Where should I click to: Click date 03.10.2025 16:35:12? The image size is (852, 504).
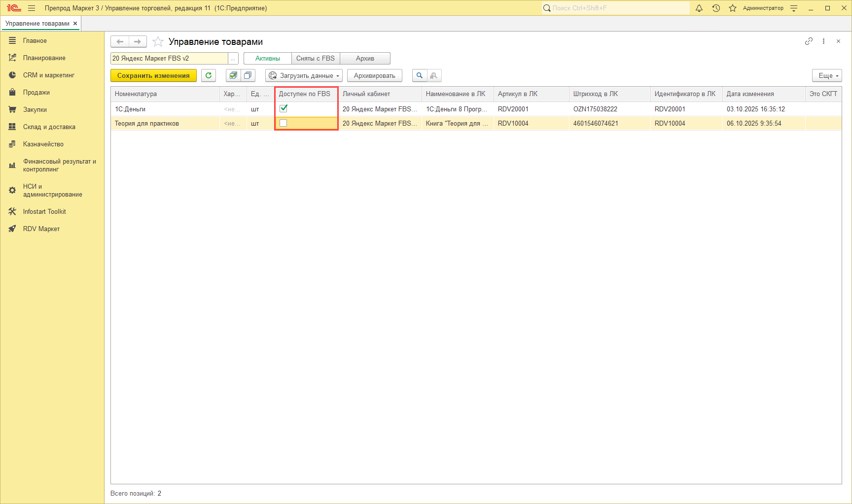coord(764,109)
